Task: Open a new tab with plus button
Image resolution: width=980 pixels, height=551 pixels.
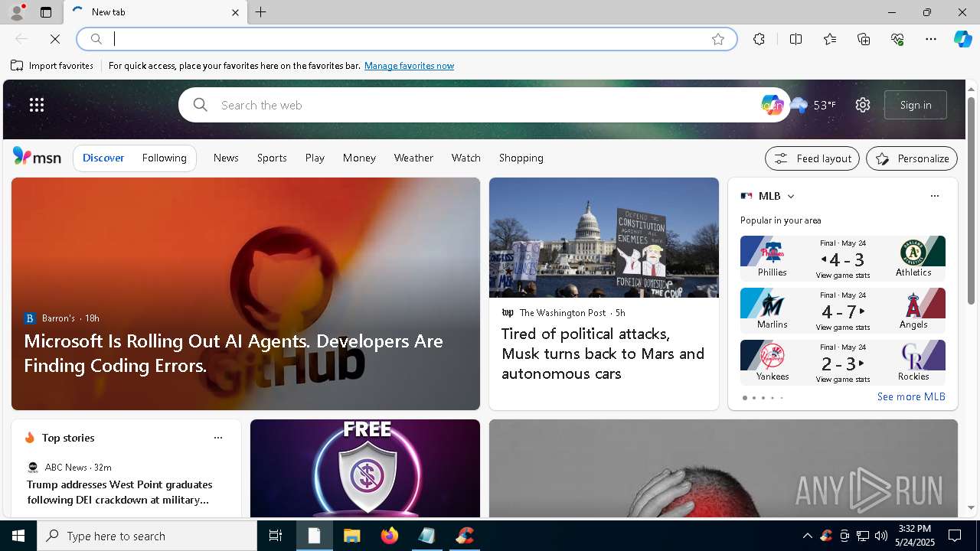Action: (261, 12)
